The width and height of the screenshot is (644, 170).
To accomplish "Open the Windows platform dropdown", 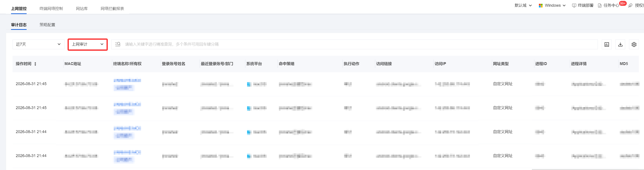I will (x=552, y=5).
